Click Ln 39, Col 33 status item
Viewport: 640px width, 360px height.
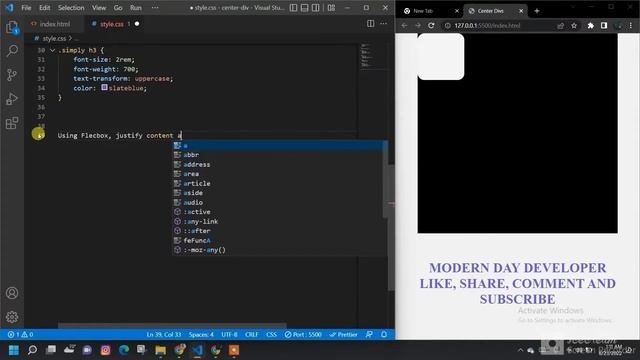[x=164, y=334]
